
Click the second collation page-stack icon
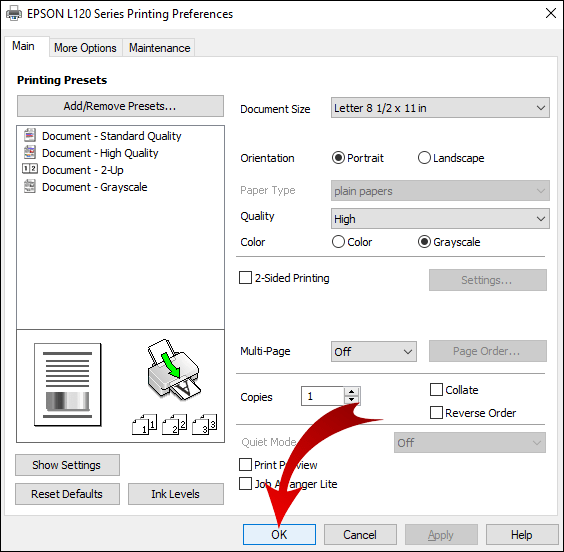(x=174, y=424)
